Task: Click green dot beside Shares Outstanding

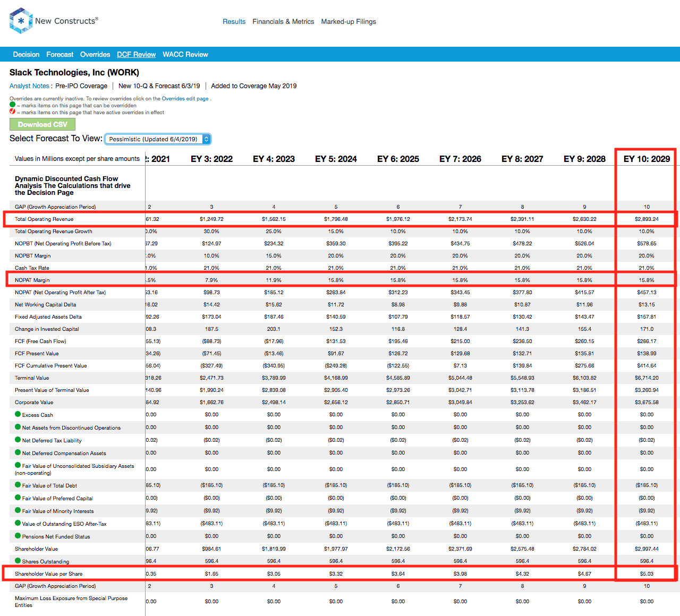Action: tap(18, 561)
